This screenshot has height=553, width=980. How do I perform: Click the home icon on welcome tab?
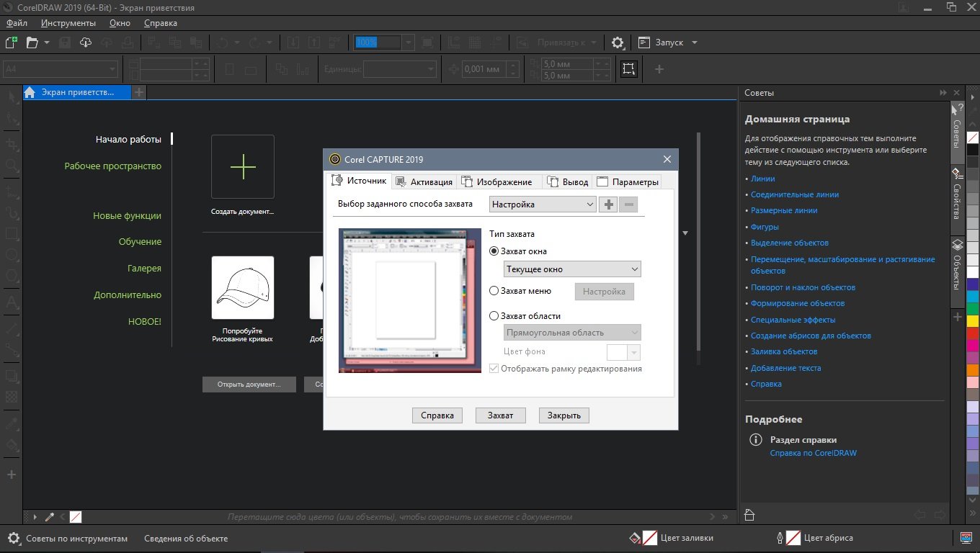pos(30,92)
